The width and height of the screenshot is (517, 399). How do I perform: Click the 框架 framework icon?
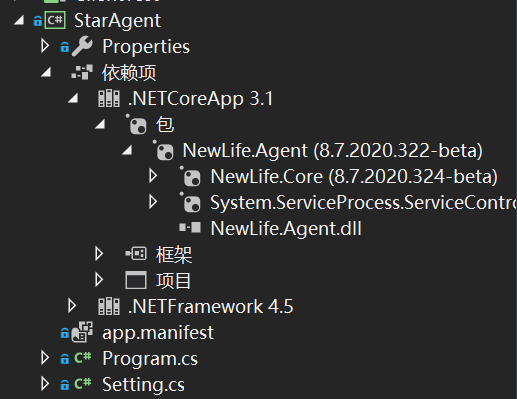click(136, 254)
